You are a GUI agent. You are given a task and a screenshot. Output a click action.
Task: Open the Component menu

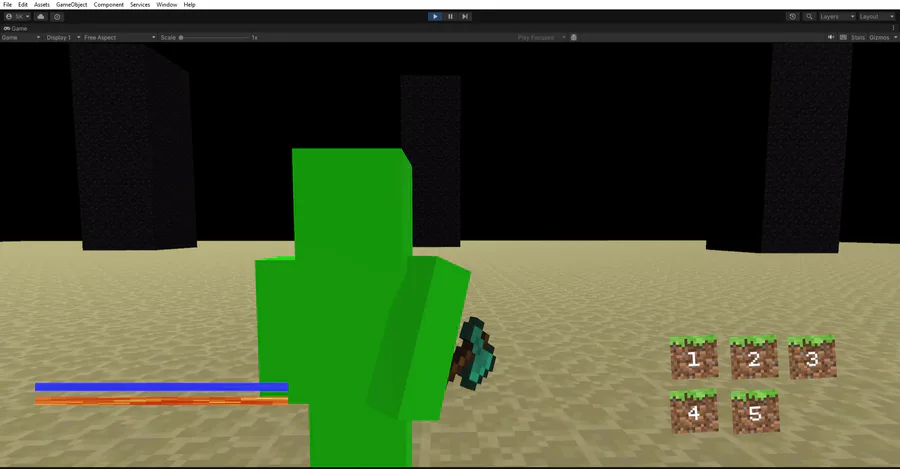[x=108, y=5]
